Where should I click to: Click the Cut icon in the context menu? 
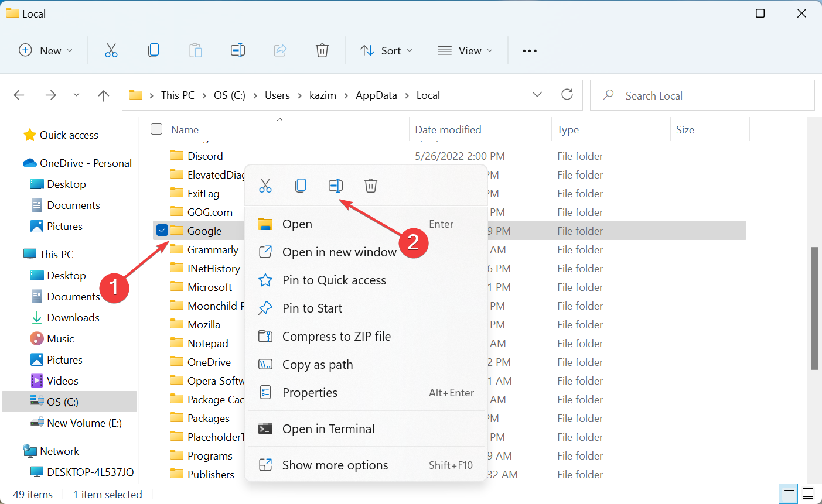(265, 186)
